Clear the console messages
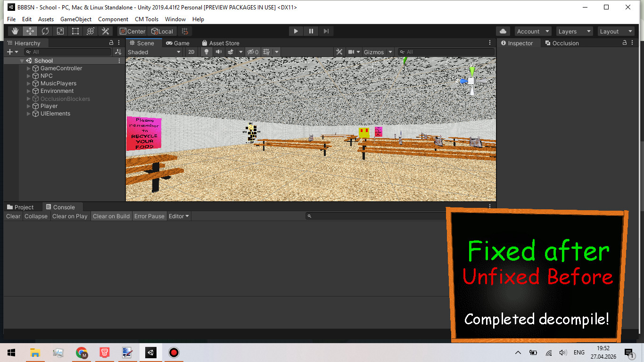Screen dimensions: 644x362 pyautogui.click(x=13, y=216)
